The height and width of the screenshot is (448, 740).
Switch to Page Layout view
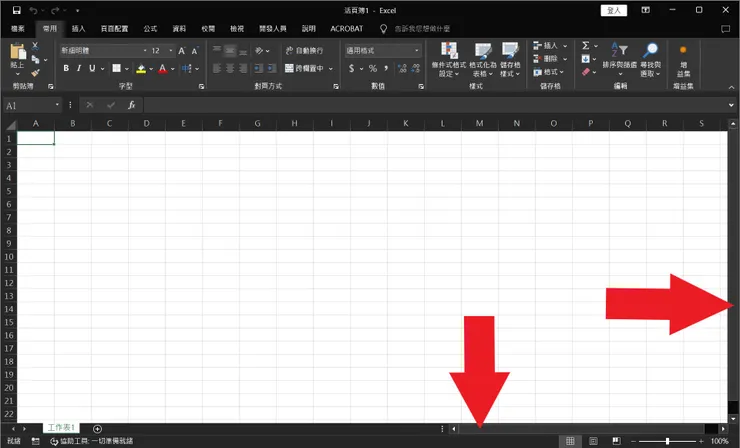(x=593, y=441)
